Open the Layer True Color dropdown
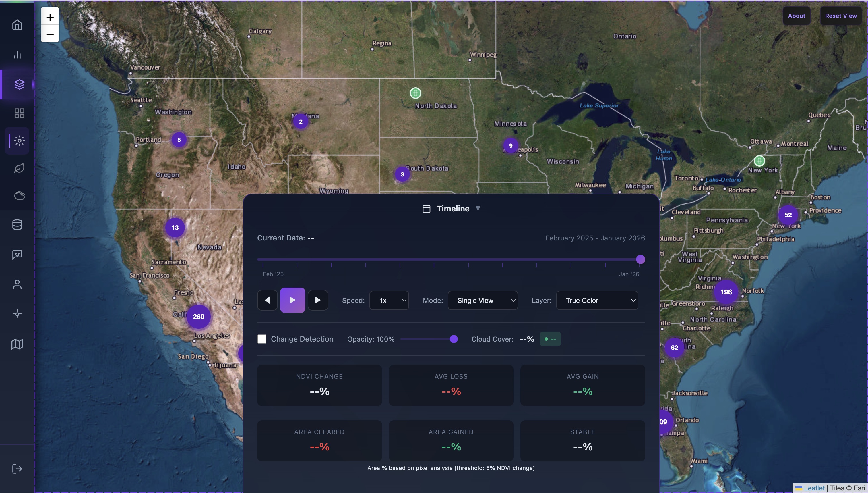 [x=597, y=300]
